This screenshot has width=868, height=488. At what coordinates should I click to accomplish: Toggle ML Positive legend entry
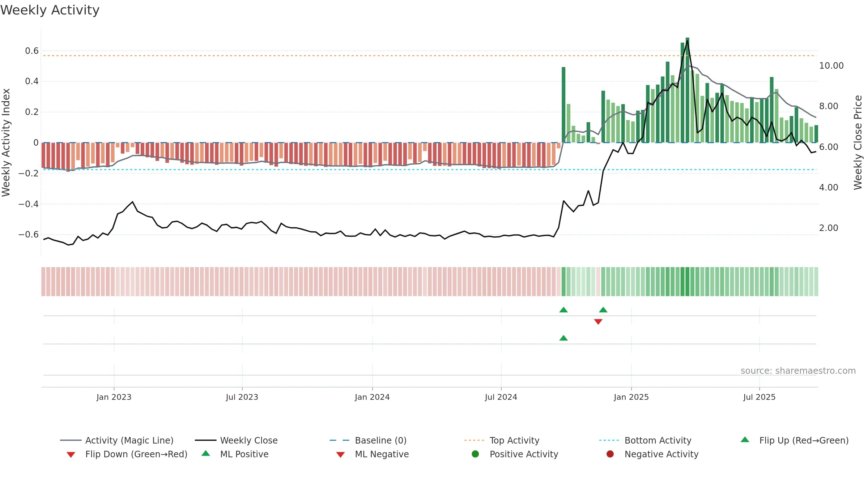tap(235, 454)
